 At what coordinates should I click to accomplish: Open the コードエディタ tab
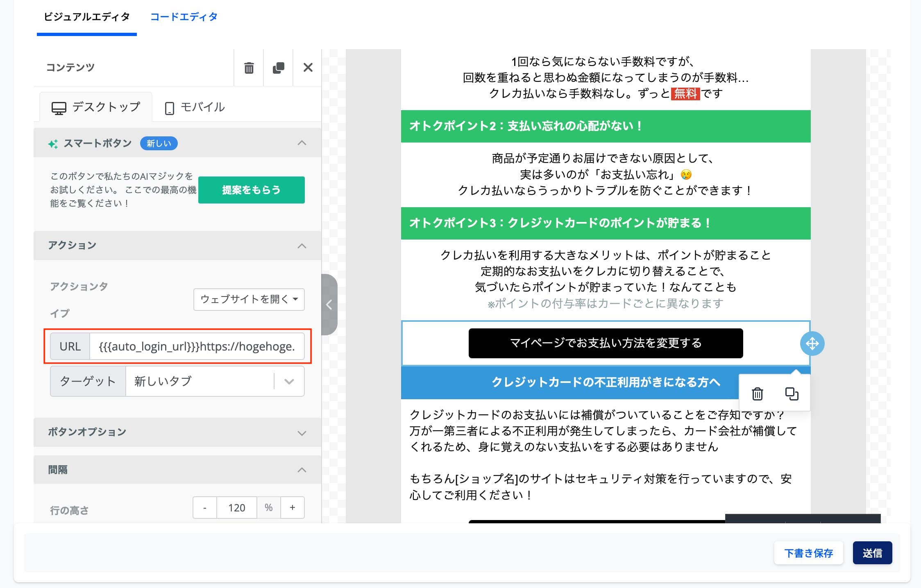(184, 17)
